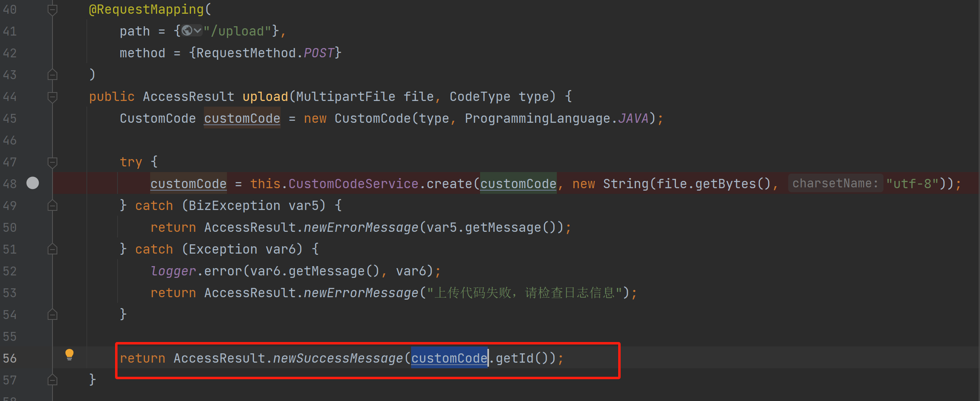Click the globe URL mapping icon before "/upload"

(x=187, y=31)
